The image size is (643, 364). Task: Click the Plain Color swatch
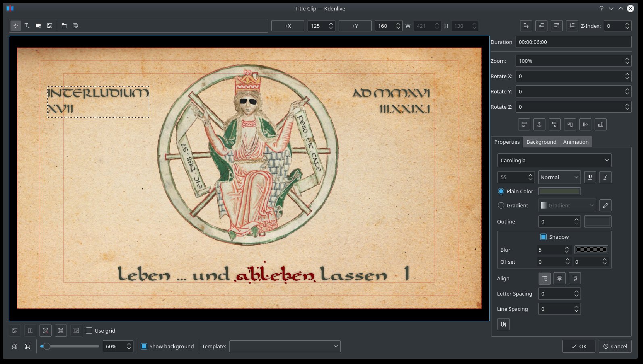pos(560,191)
